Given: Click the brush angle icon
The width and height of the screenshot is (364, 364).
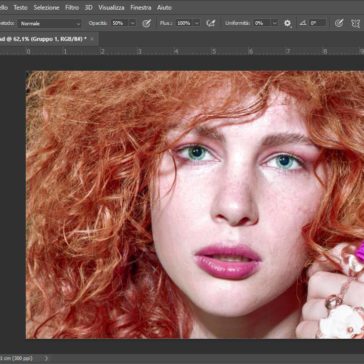Looking at the screenshot, I should point(303,23).
